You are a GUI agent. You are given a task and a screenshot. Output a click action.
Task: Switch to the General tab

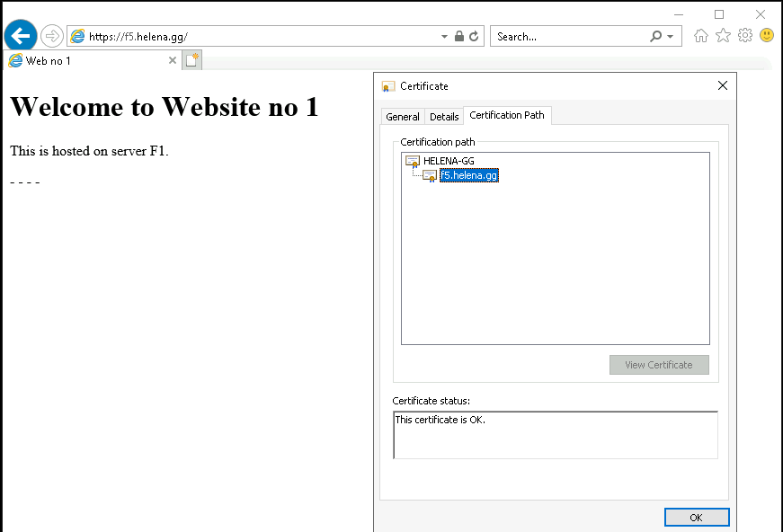[402, 117]
